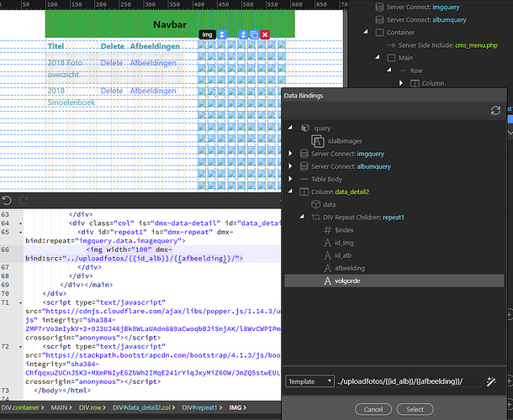Jump to DIV#data_detail2.col in breadcrumb
513x420 pixels.
[x=141, y=407]
